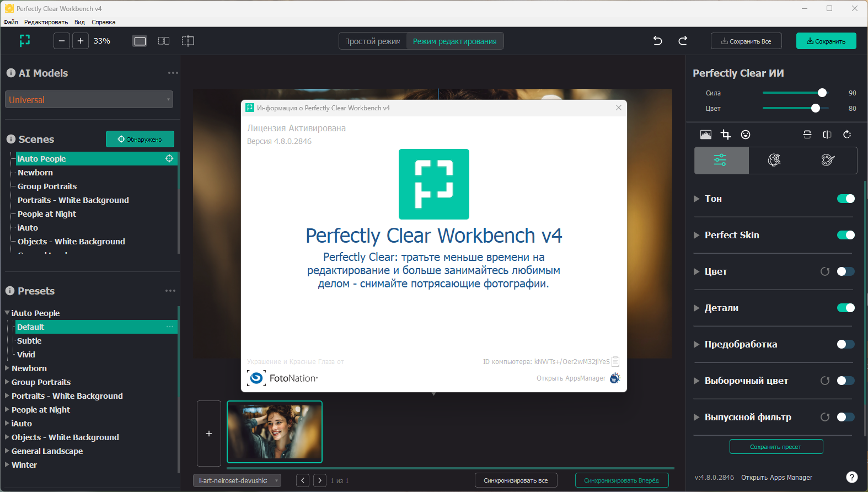Expand the Детали section
Viewport: 868px width, 492px height.
click(x=696, y=308)
